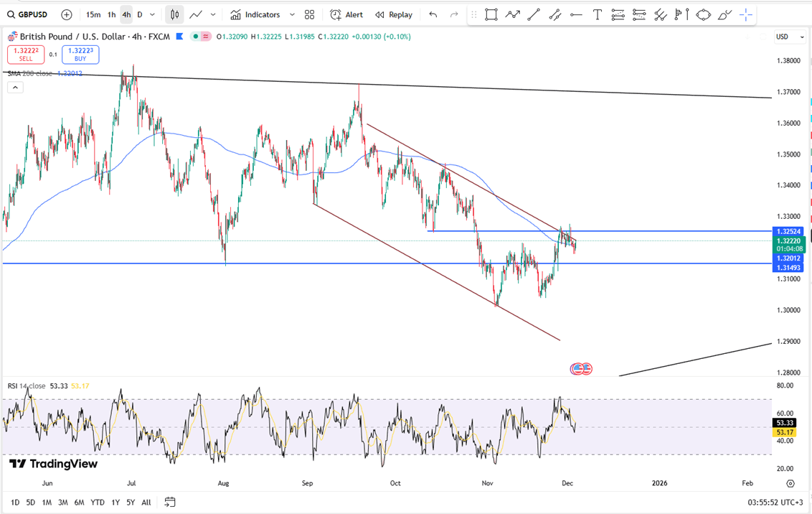This screenshot has height=514, width=812.
Task: Click the GBPUSD symbol search field
Action: pyautogui.click(x=29, y=14)
